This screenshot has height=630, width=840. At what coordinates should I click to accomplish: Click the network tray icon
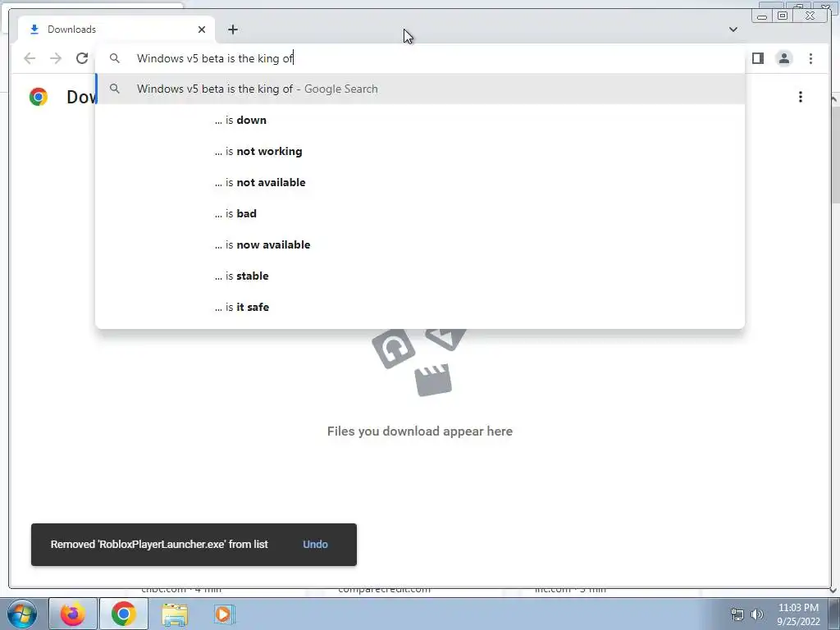[737, 614]
